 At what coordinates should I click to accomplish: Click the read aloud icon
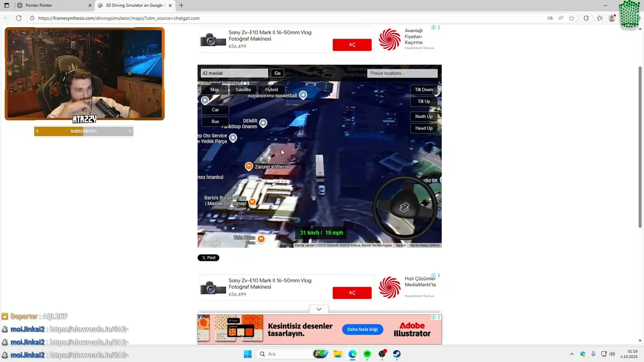pyautogui.click(x=560, y=18)
